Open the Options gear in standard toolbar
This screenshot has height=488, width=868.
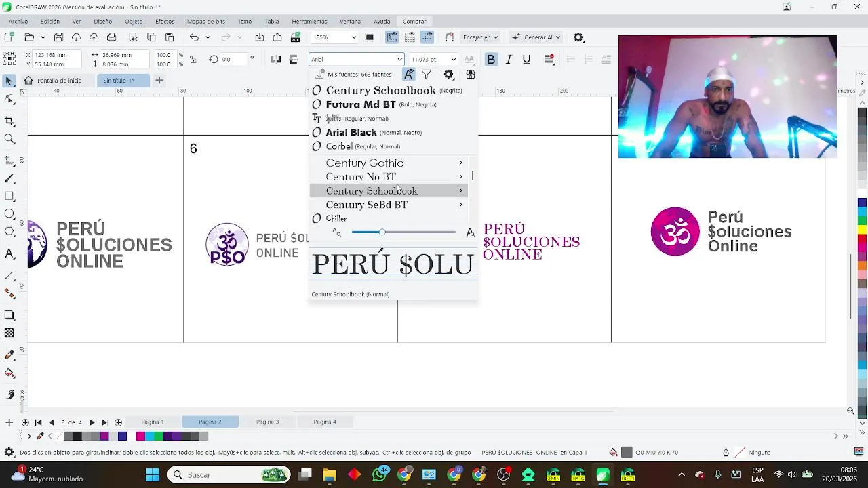pos(578,37)
